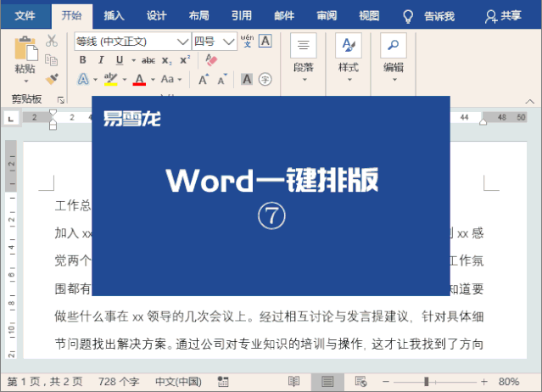
Task: Switch to the 插入 tab
Action: pyautogui.click(x=114, y=16)
